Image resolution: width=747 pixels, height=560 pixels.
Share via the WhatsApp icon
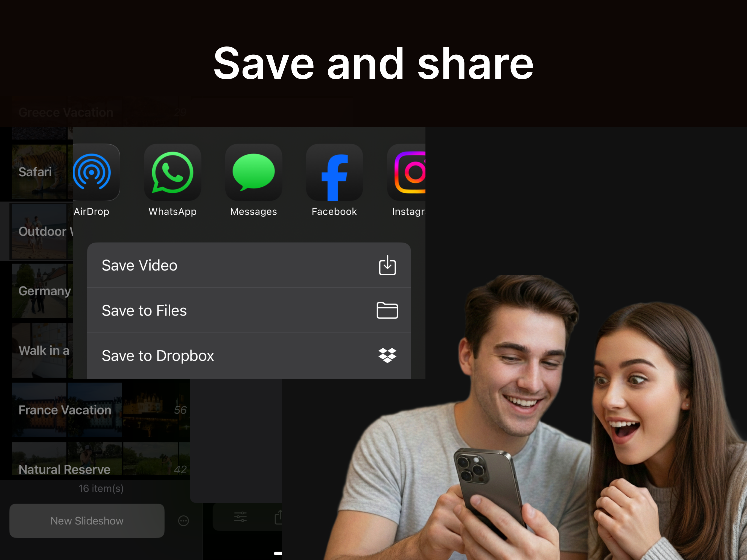point(173,173)
